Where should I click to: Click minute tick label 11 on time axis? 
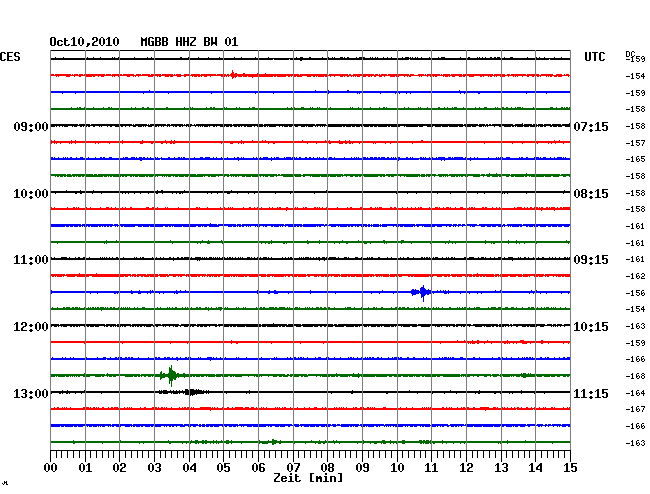pyautogui.click(x=431, y=468)
